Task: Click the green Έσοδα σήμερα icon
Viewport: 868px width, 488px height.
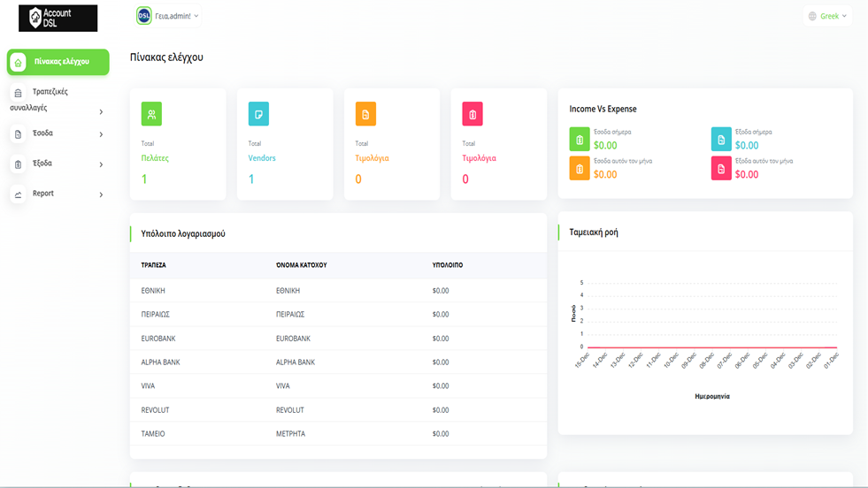Action: coord(580,139)
